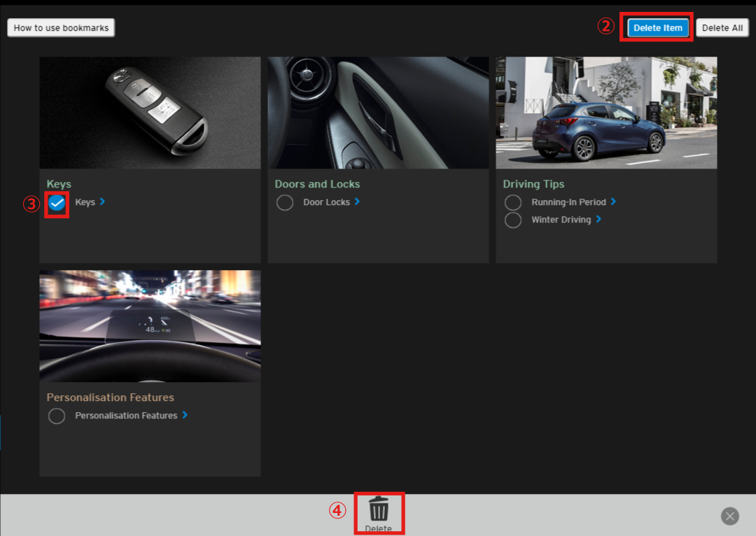756x536 pixels.
Task: Select the Personalisation Features checkbox
Action: pyautogui.click(x=57, y=416)
